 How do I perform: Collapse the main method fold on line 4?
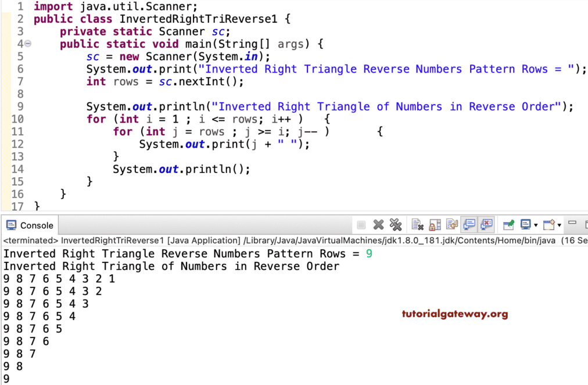point(27,43)
